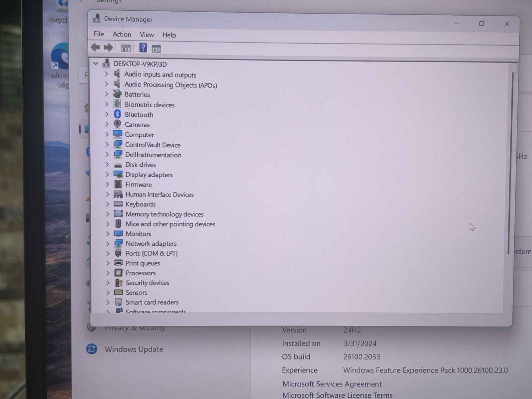Select the Computer monitor icon
This screenshot has width=532, height=399.
(118, 134)
